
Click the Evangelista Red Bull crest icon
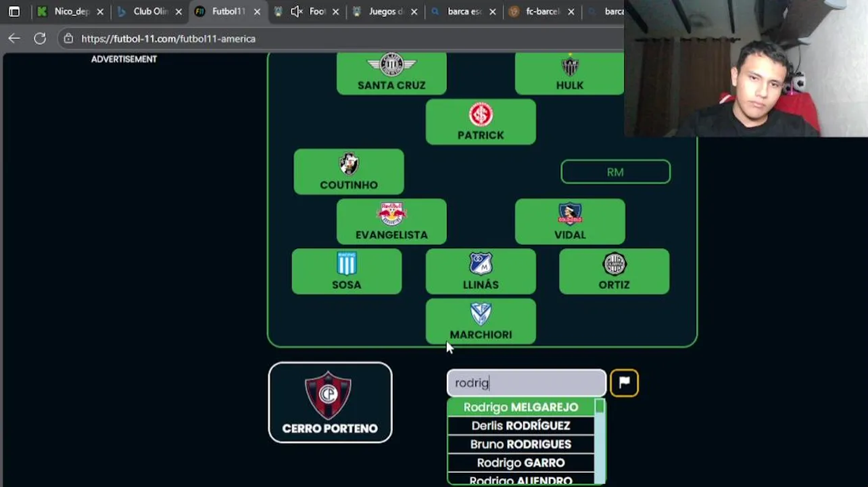click(391, 214)
